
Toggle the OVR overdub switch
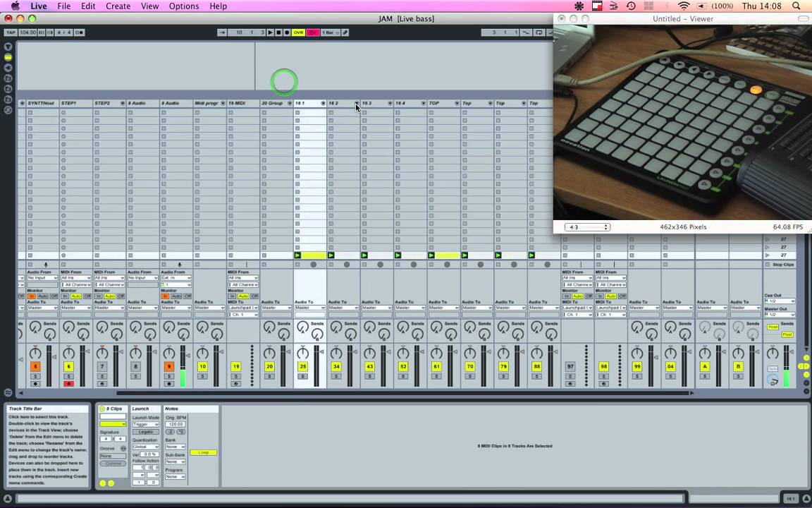[x=298, y=32]
